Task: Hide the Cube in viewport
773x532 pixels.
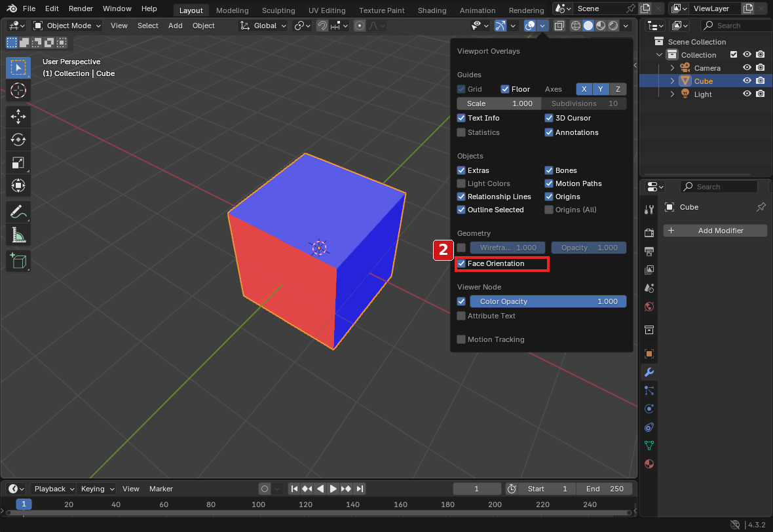Action: (x=747, y=81)
